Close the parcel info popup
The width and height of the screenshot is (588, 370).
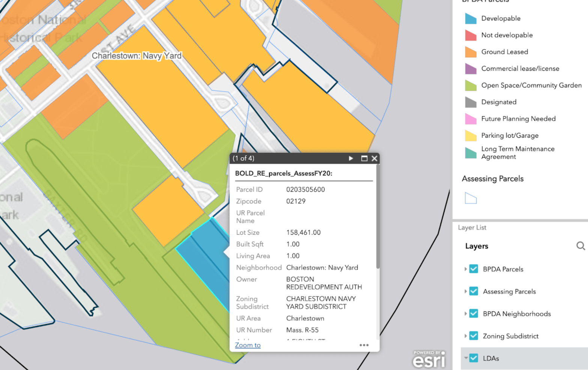click(374, 158)
